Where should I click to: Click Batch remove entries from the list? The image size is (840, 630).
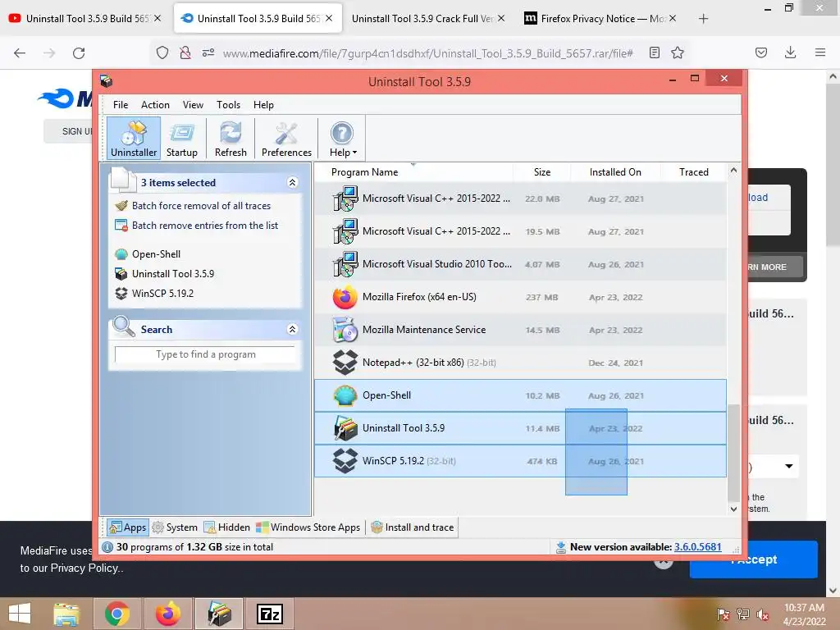click(x=205, y=226)
